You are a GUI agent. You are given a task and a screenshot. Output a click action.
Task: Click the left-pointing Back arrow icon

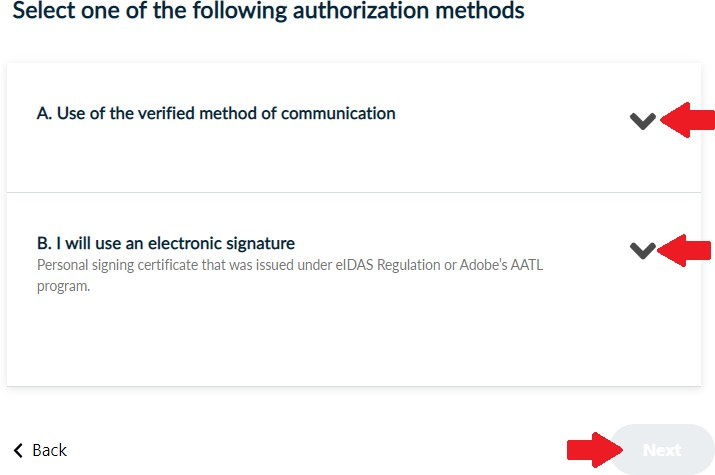18,450
